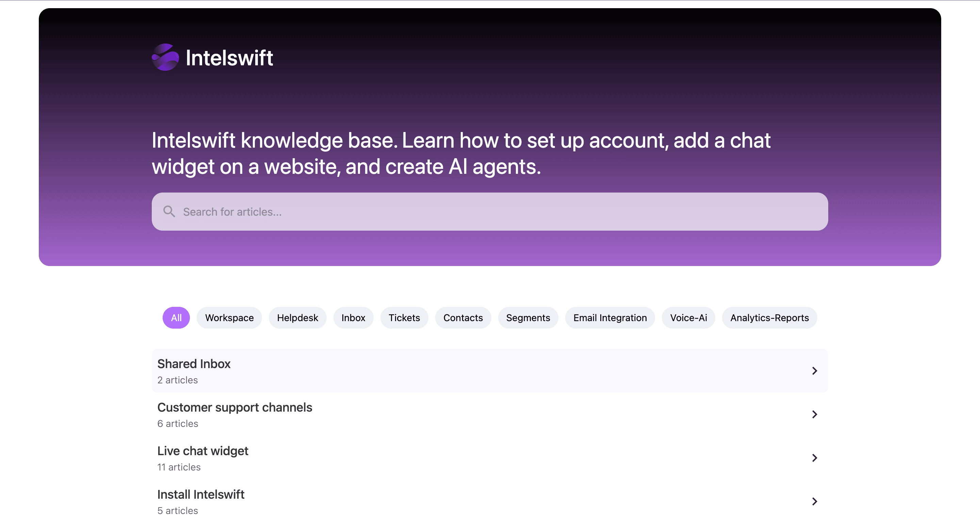
Task: Open the Shared Inbox article list
Action: click(194, 364)
